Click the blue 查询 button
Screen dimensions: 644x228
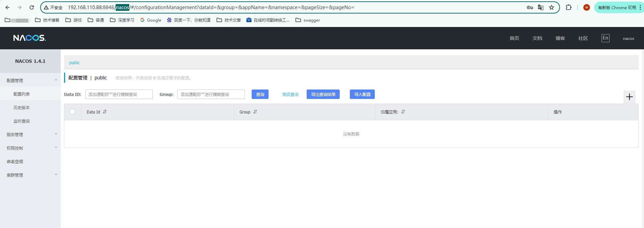pyautogui.click(x=260, y=94)
